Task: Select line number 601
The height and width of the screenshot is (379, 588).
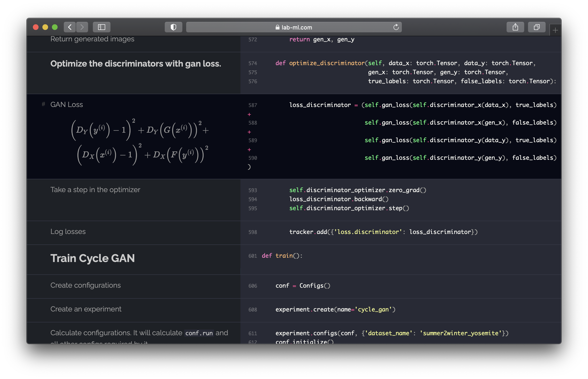Action: coord(252,256)
